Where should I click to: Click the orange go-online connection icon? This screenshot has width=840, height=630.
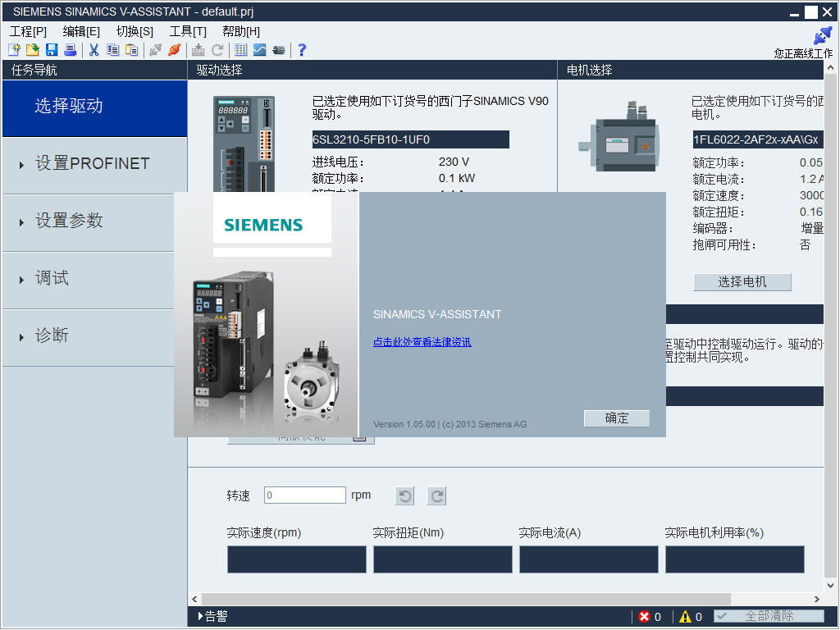[174, 50]
